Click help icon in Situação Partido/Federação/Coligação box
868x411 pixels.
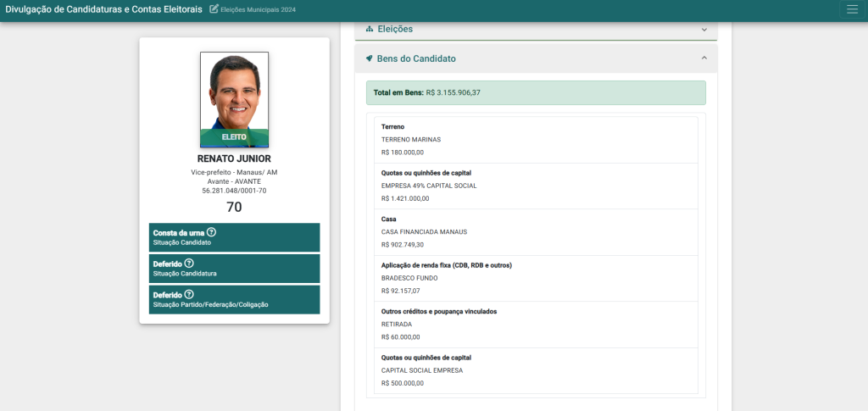pos(189,295)
